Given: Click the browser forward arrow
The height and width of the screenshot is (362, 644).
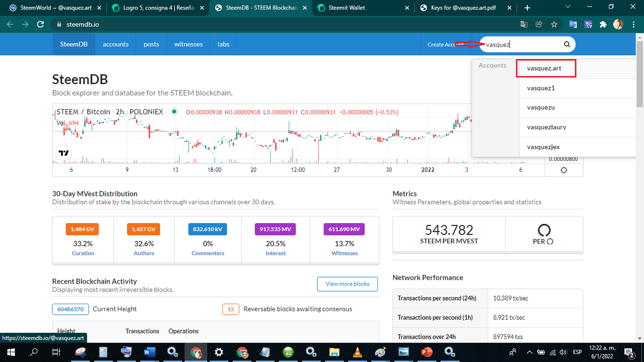Looking at the screenshot, I should pos(25,24).
